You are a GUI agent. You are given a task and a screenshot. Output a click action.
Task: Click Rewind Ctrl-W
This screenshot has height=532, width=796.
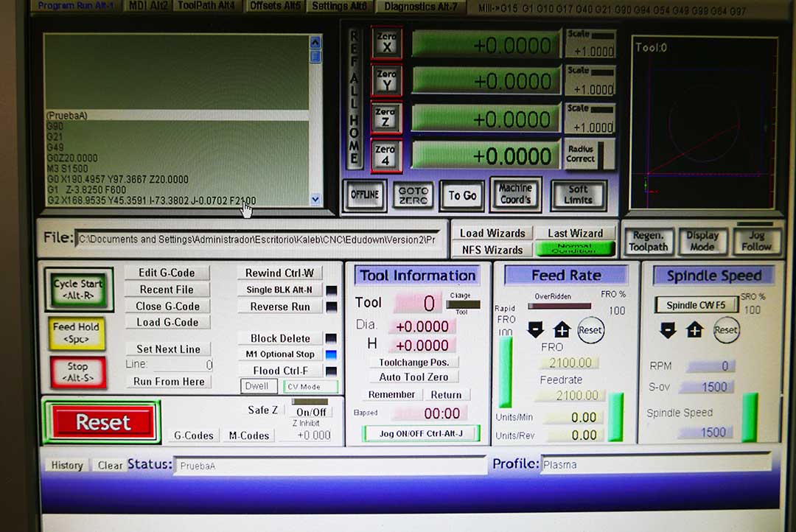[280, 273]
